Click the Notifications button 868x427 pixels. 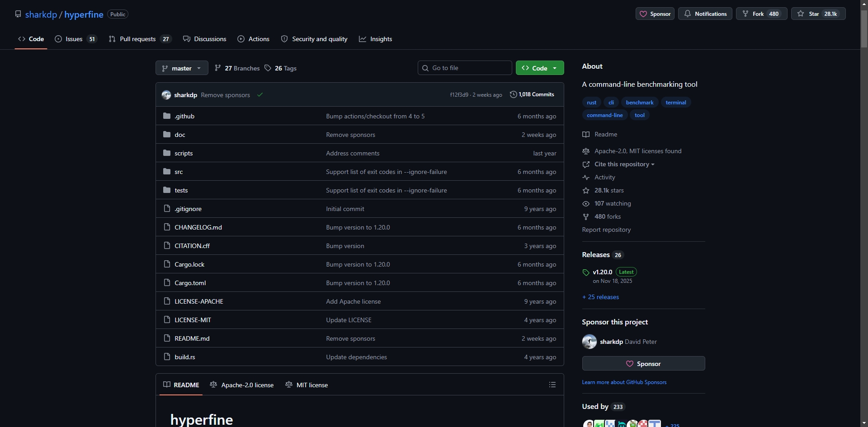[x=705, y=14]
